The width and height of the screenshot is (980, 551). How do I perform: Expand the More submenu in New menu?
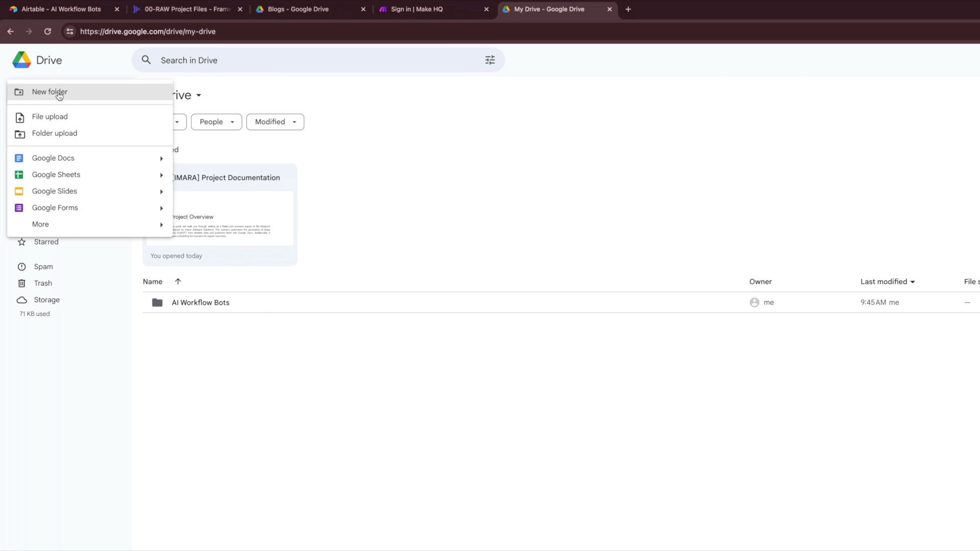pyautogui.click(x=40, y=224)
